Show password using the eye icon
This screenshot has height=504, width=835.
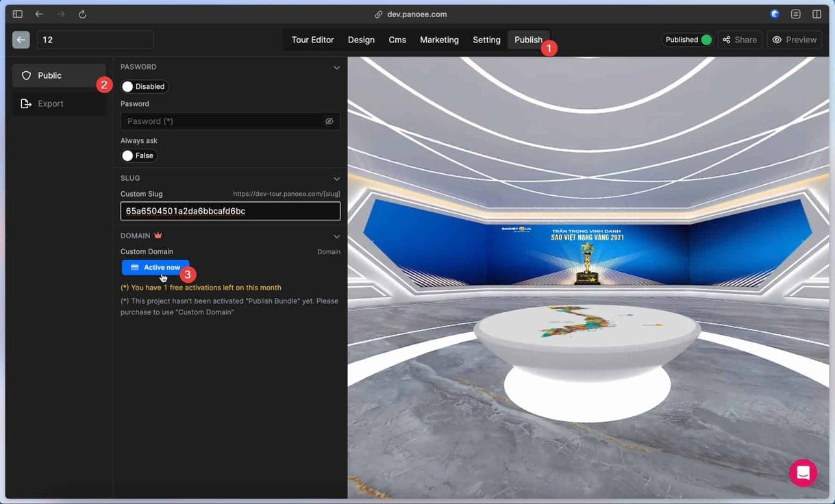click(329, 121)
